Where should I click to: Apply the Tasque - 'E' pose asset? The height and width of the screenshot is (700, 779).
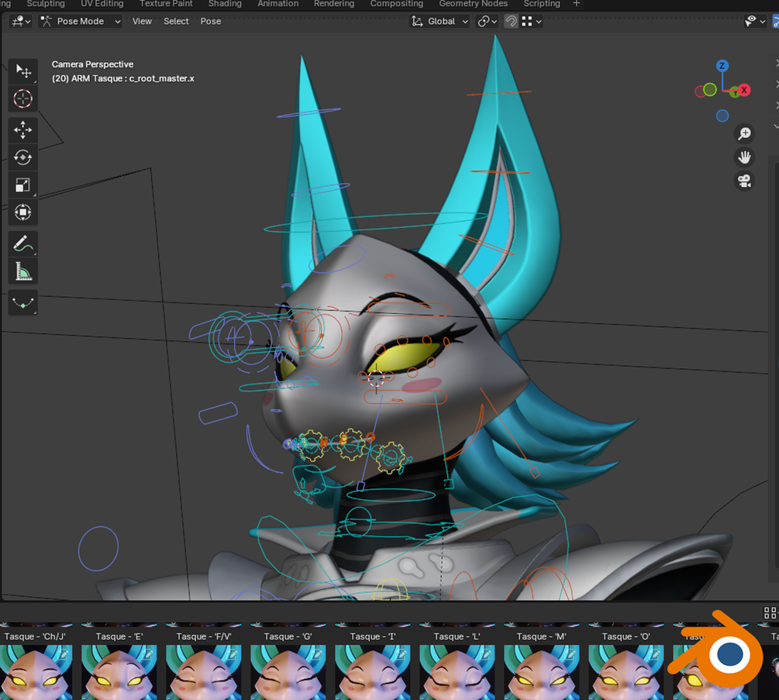click(x=119, y=666)
